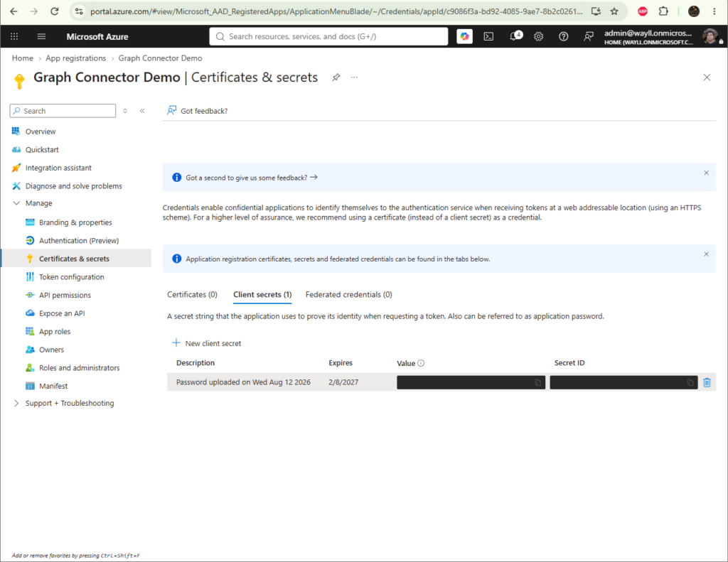Viewport: 728px width, 562px height.
Task: Expand Support + Troubleshooting section
Action: click(16, 404)
